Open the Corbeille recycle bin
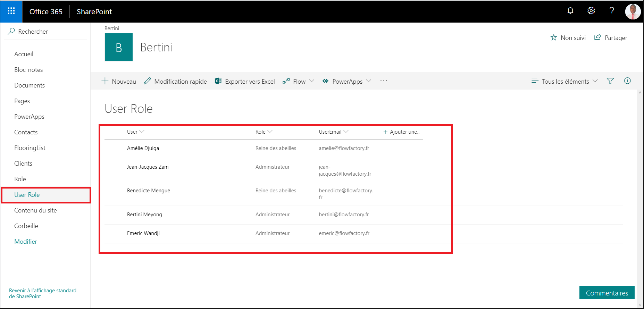The width and height of the screenshot is (644, 309). (26, 226)
